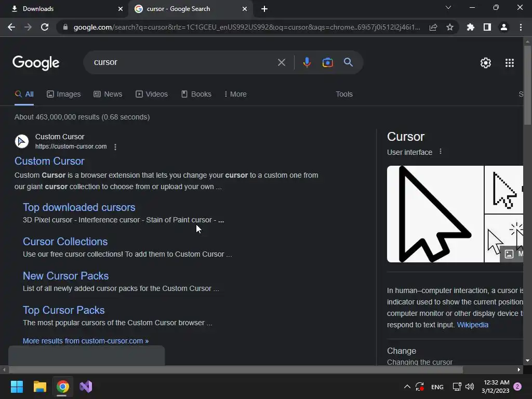Open Top downloaded cursors link
Image resolution: width=532 pixels, height=399 pixels.
[79, 207]
